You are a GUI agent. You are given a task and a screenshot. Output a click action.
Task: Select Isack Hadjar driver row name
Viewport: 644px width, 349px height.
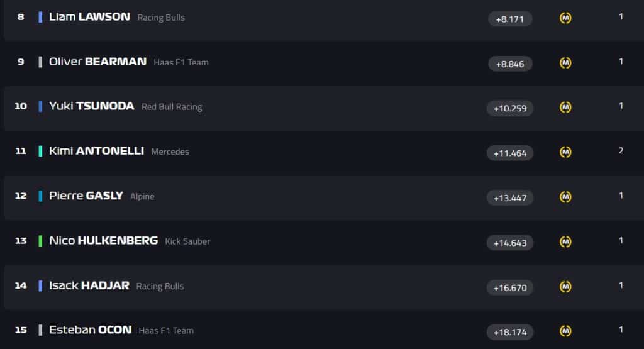[89, 285]
